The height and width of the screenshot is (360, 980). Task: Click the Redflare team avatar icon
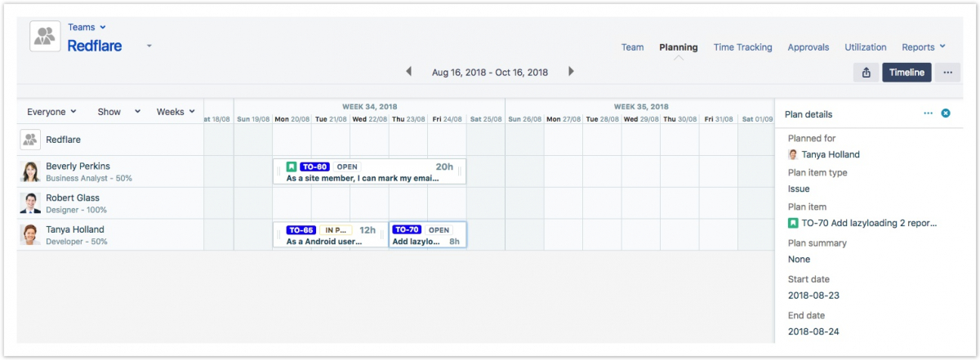(30, 140)
